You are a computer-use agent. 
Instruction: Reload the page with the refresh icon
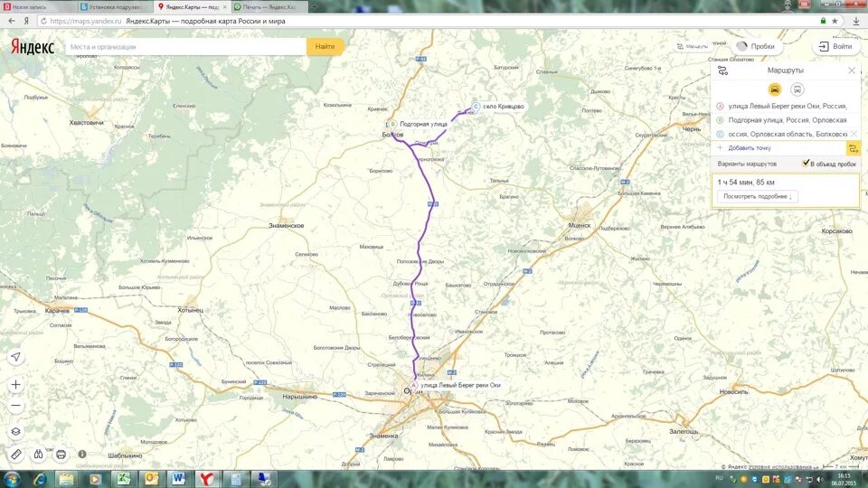pyautogui.click(x=43, y=21)
